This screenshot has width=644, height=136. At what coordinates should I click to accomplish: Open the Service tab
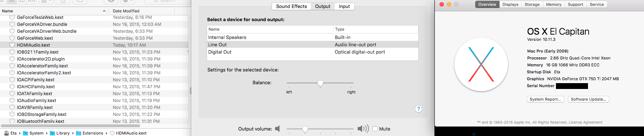tap(597, 4)
